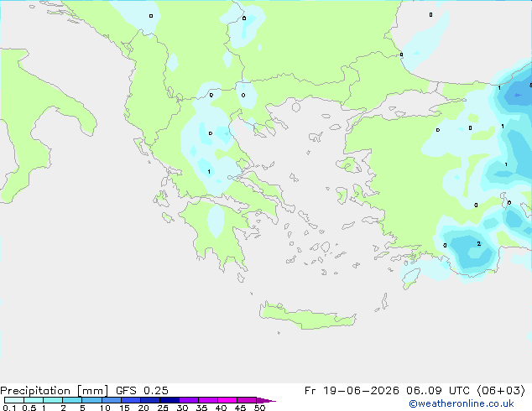Click the '25' legend scale label
This screenshot has height=411, width=532.
click(x=163, y=408)
